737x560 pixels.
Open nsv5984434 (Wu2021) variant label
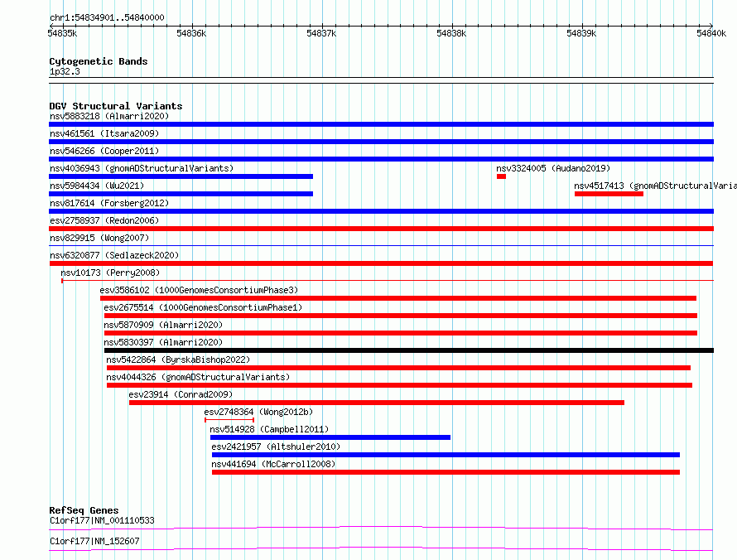pyautogui.click(x=97, y=186)
